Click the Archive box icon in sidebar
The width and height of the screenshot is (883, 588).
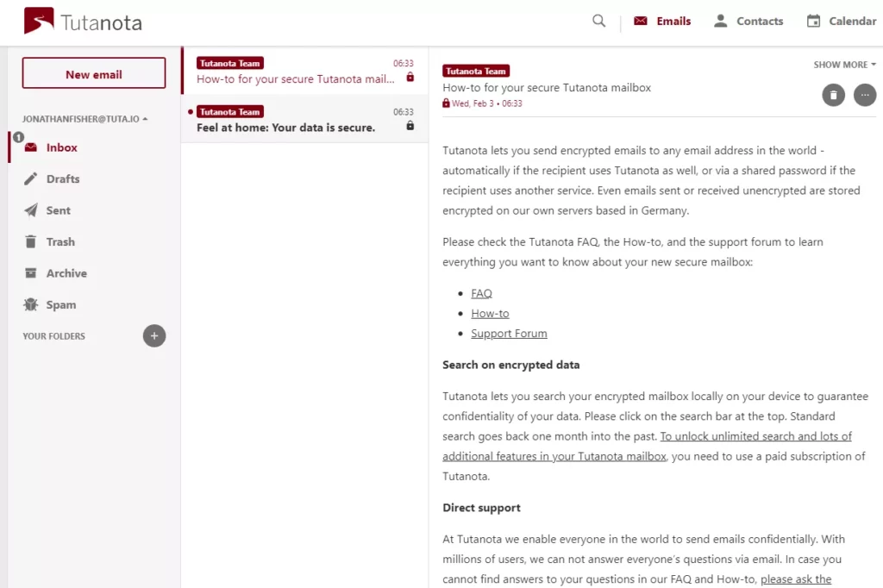click(x=31, y=273)
